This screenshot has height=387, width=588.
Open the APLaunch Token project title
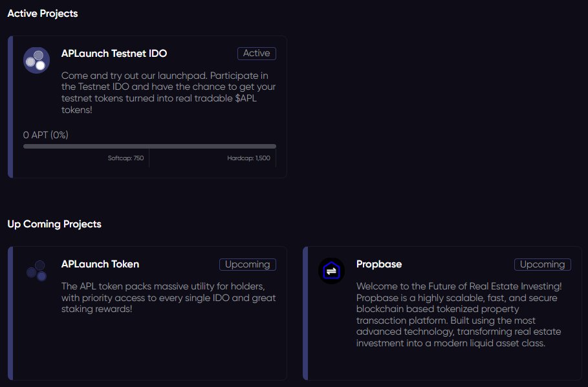pyautogui.click(x=100, y=264)
